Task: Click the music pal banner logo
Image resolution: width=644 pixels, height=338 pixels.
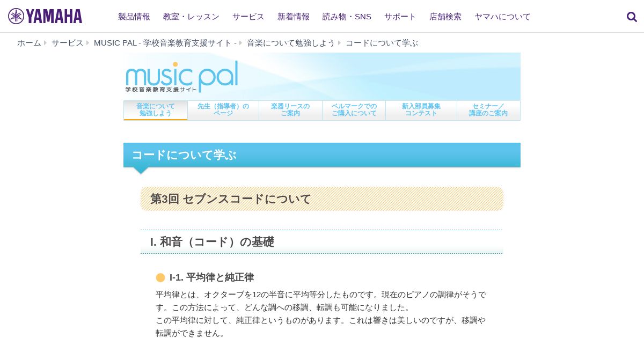Action: [182, 76]
